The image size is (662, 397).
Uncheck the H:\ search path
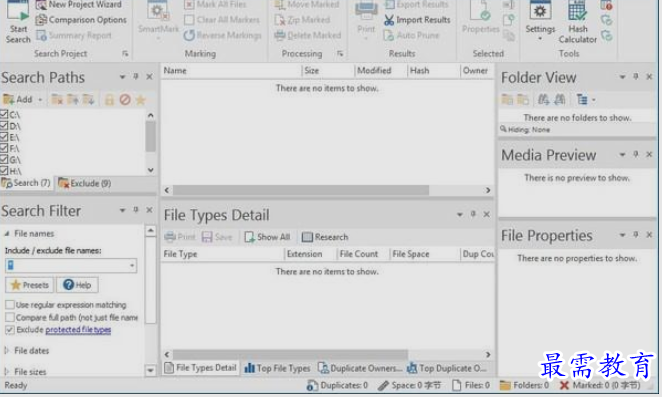tap(4, 171)
